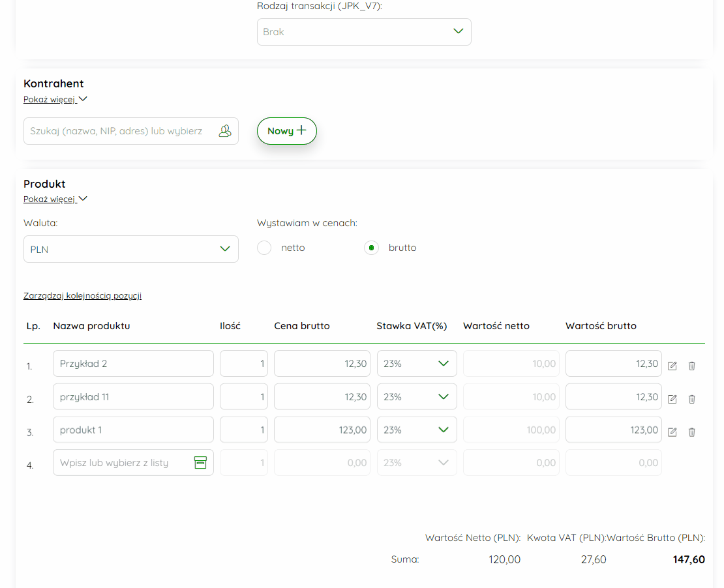The height and width of the screenshot is (588, 724).
Task: Click Wartość brutto 123,00 field
Action: click(614, 430)
